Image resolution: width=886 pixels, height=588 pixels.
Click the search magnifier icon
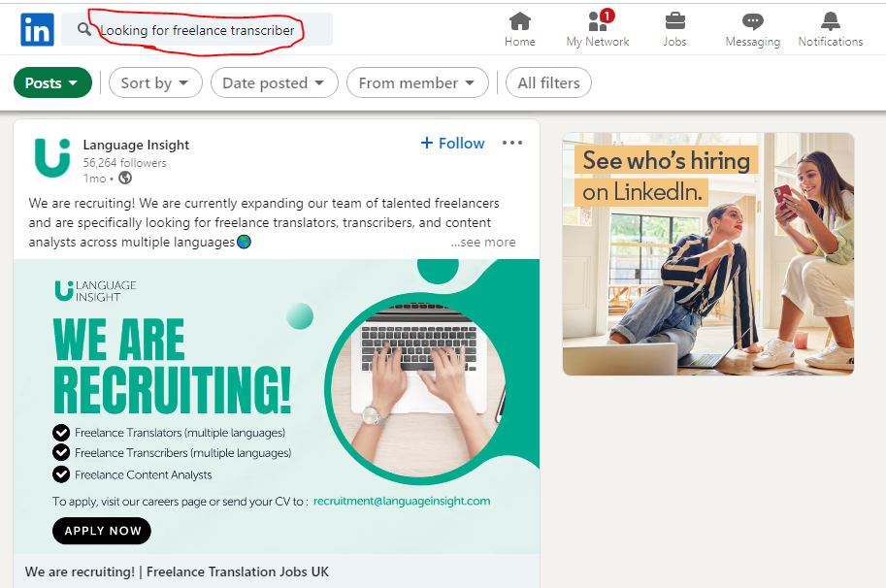click(x=83, y=29)
